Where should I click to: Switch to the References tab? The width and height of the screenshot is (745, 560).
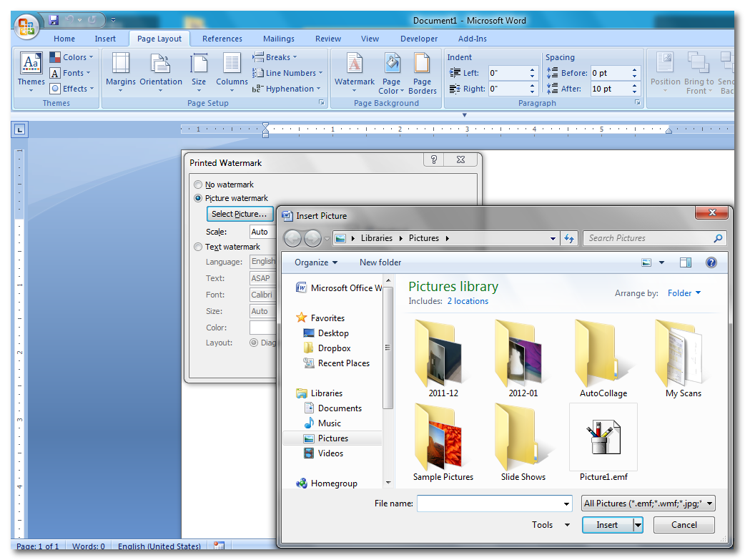tap(222, 39)
